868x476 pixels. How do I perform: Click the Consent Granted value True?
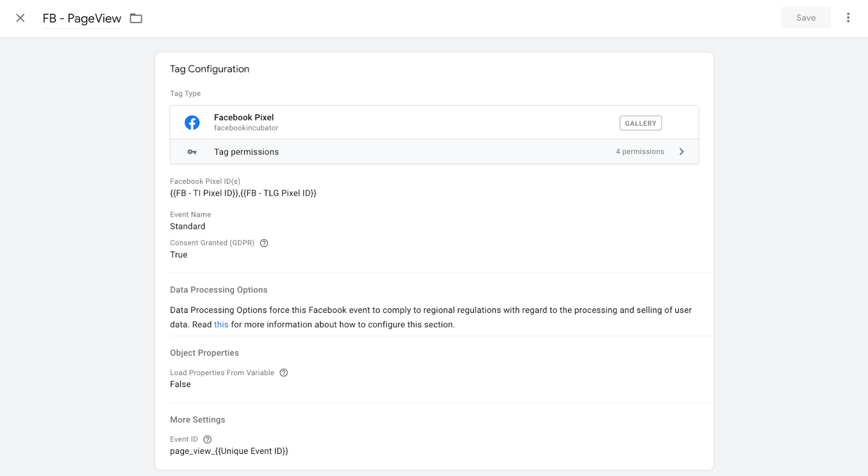(178, 255)
